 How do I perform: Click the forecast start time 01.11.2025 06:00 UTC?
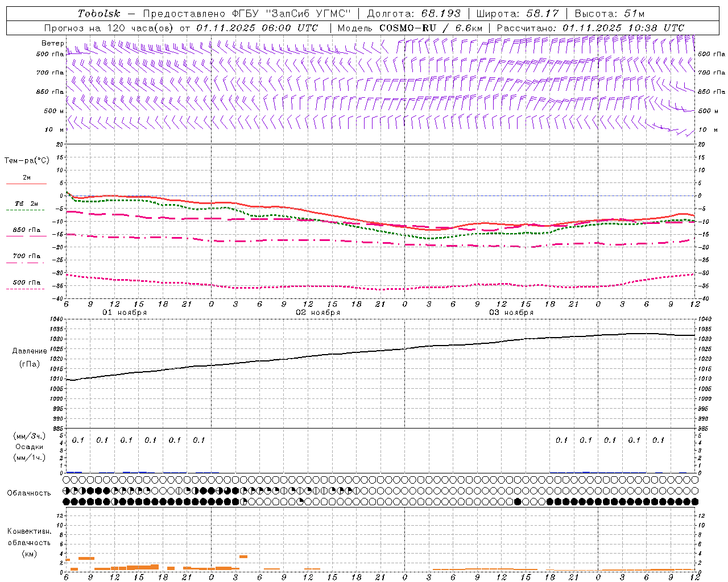[x=257, y=28]
